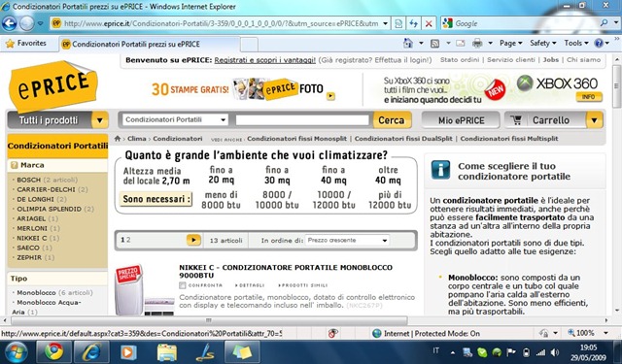Open Windows Explorer folder in taskbar
622x364 pixels.
(x=167, y=351)
